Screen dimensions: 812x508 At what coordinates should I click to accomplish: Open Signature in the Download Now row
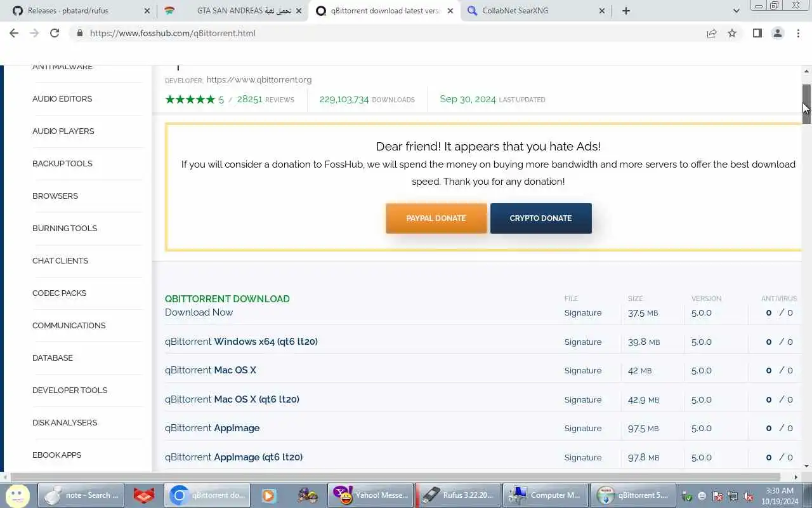coord(583,313)
